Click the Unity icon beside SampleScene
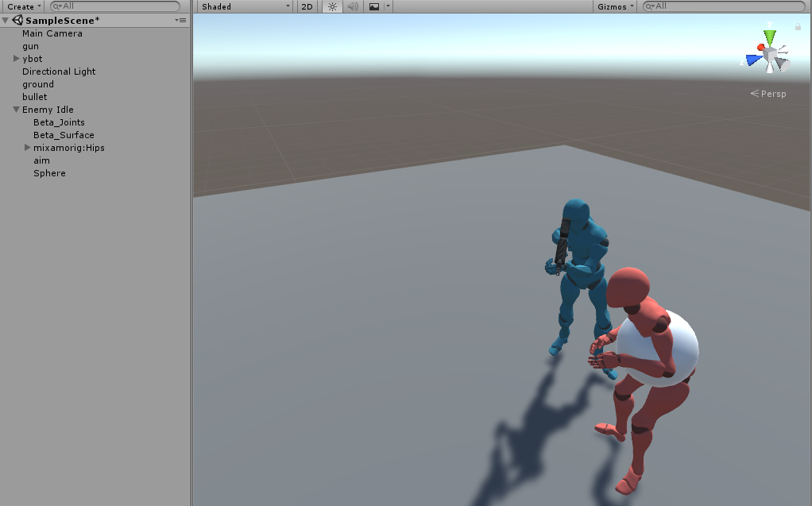 point(17,20)
